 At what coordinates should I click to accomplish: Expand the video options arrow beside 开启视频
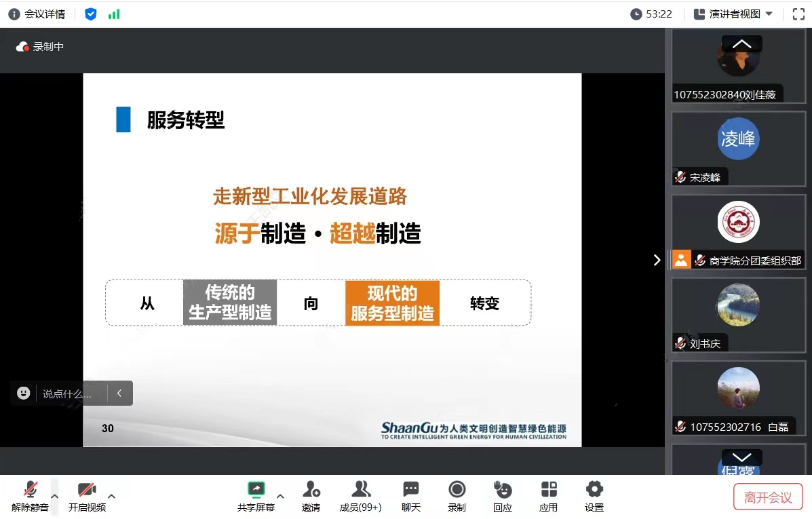pos(112,496)
